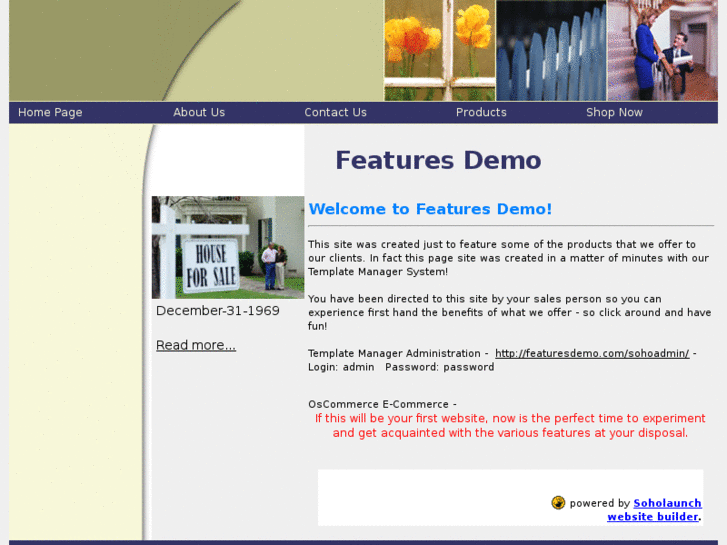The height and width of the screenshot is (545, 727).
Task: Follow the Read more... link
Action: [x=196, y=345]
